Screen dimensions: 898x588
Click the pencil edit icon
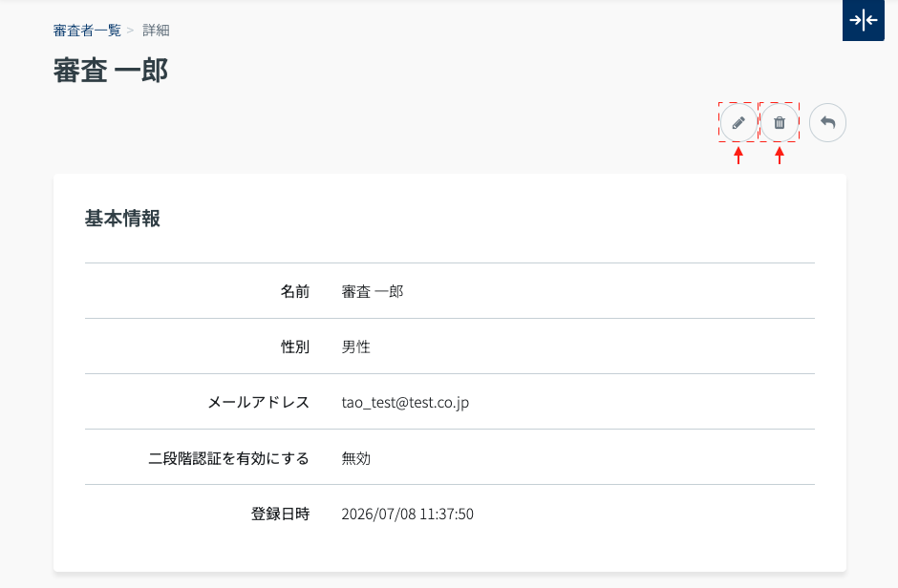[x=738, y=122]
